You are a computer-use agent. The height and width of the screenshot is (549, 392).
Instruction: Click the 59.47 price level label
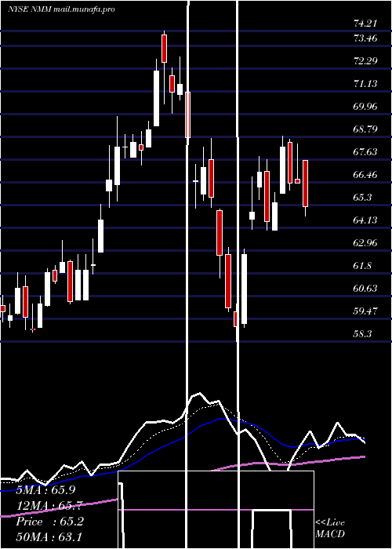click(365, 311)
